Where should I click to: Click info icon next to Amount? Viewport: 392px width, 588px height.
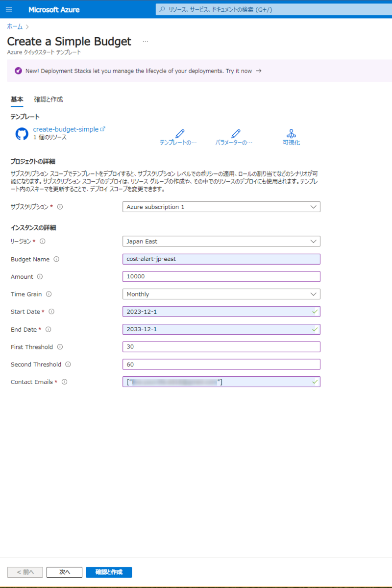(40, 277)
